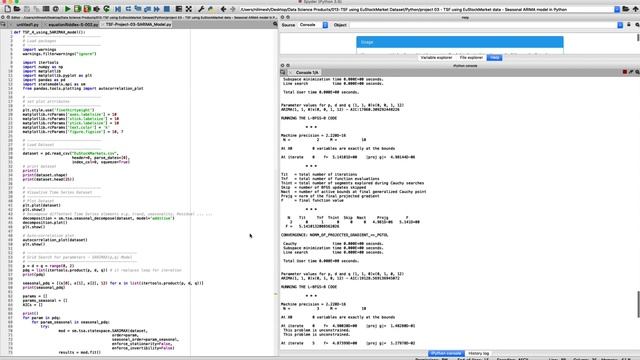Lock the Help pane icon
640x360 pixels.
(x=629, y=25)
